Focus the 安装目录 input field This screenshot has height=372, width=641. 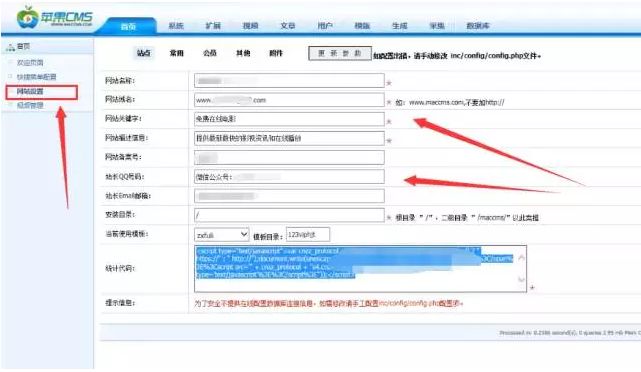[289, 215]
